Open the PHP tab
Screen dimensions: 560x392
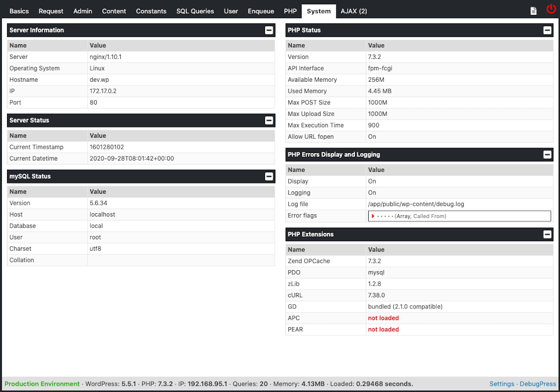(x=290, y=11)
